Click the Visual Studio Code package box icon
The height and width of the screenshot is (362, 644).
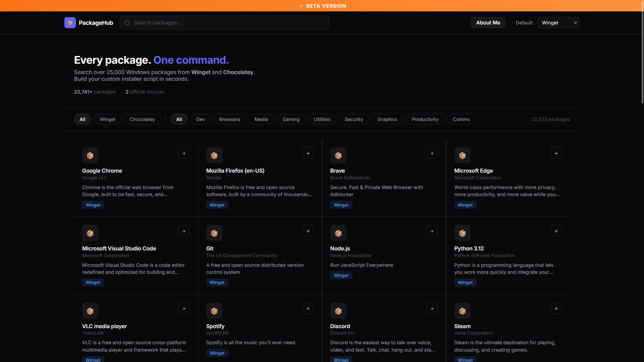tap(90, 233)
